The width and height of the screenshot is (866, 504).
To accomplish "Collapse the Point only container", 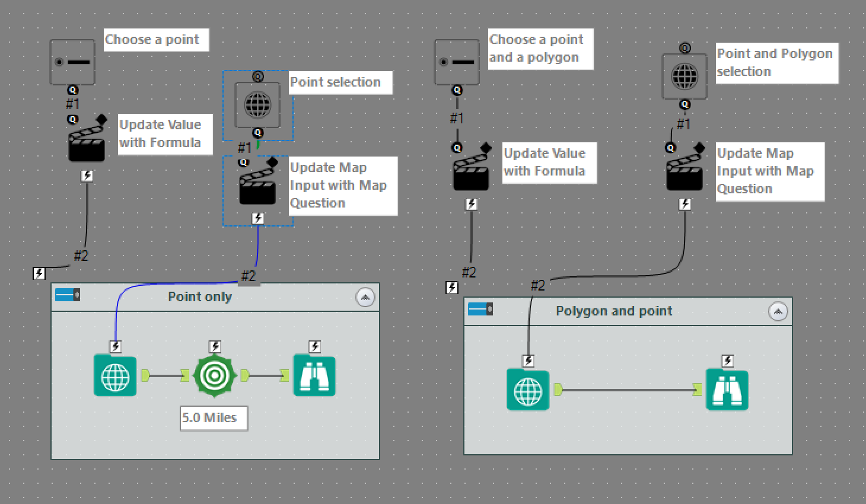I will 366,297.
